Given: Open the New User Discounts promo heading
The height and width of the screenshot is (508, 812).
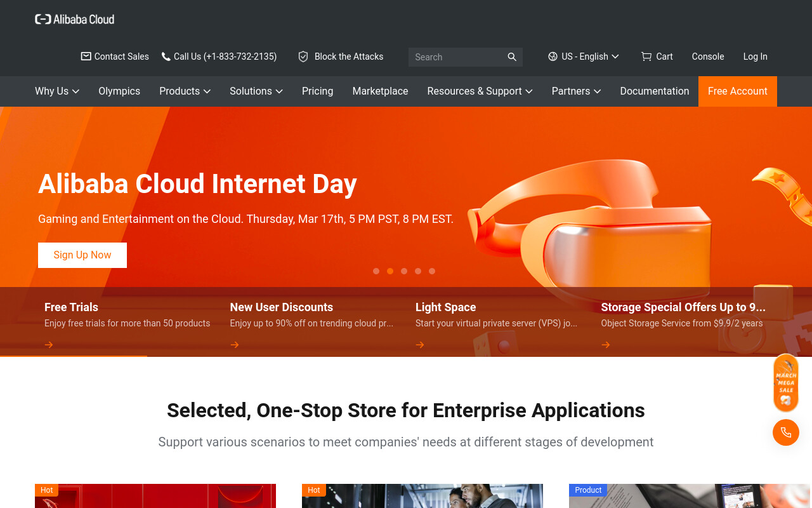Looking at the screenshot, I should tap(282, 307).
